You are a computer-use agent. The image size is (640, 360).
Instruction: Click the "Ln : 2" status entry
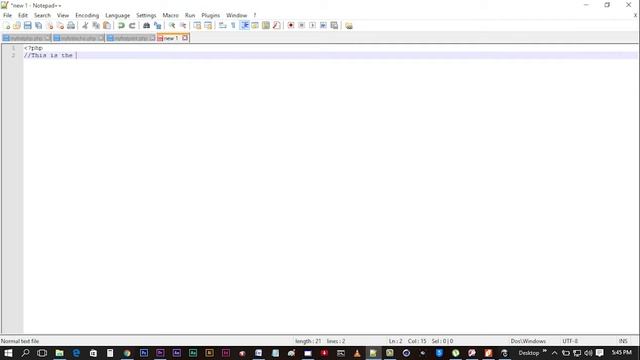tap(395, 341)
